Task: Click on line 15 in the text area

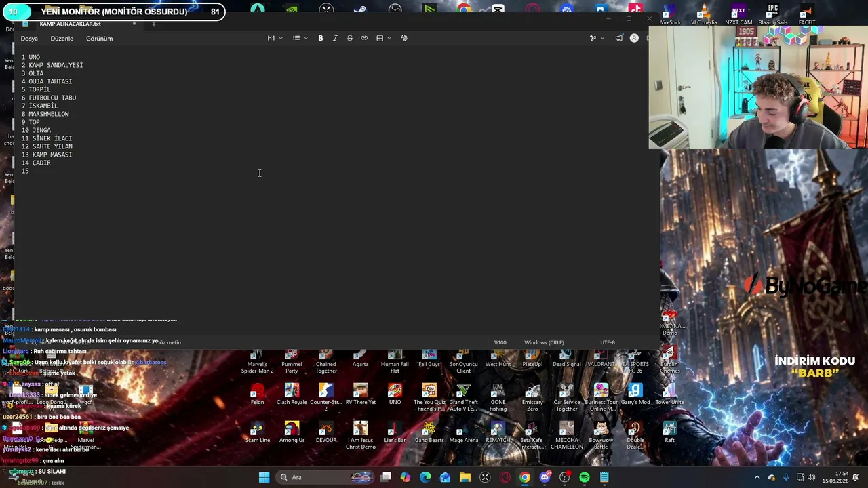Action: (25, 171)
